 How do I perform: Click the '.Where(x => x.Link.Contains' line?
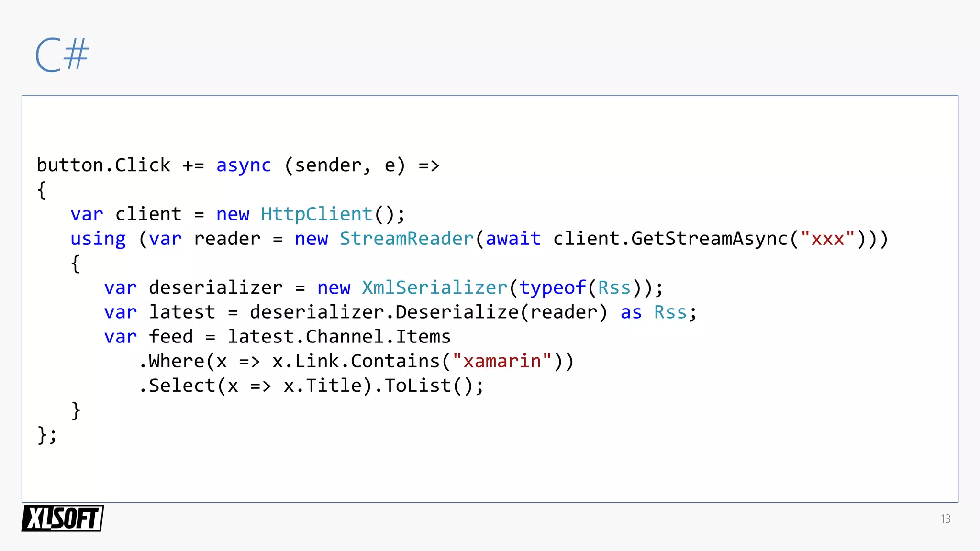tap(356, 361)
